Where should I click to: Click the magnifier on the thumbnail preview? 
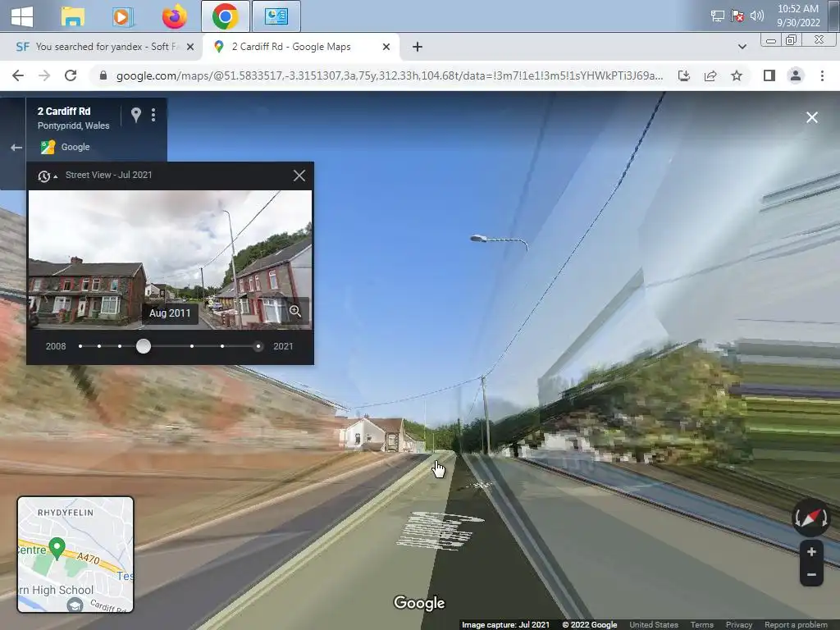tap(295, 311)
